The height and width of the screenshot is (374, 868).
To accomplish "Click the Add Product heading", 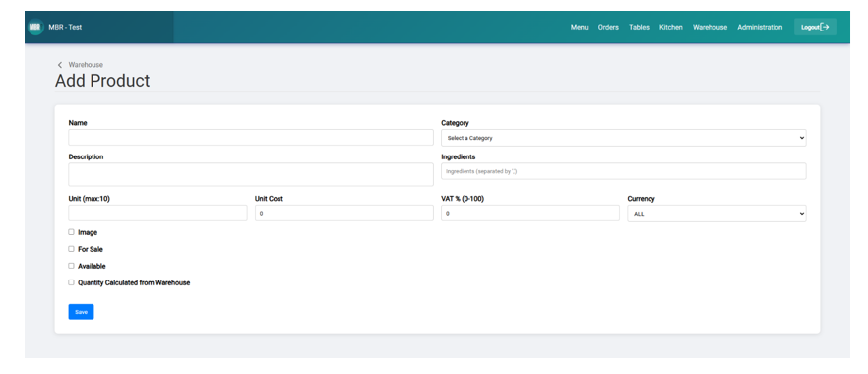I will (x=102, y=81).
